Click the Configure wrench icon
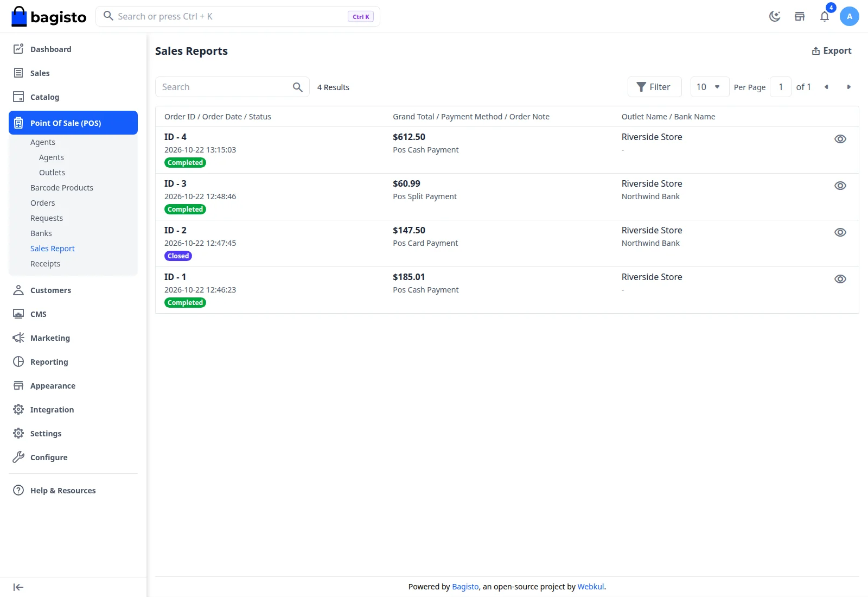Screen dimensions: 868x597 [x=18, y=457]
